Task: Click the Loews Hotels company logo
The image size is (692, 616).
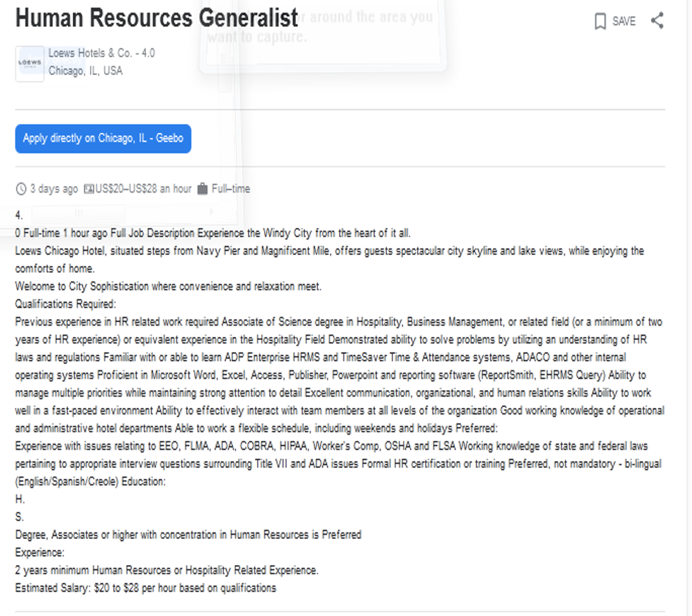Action: click(30, 64)
